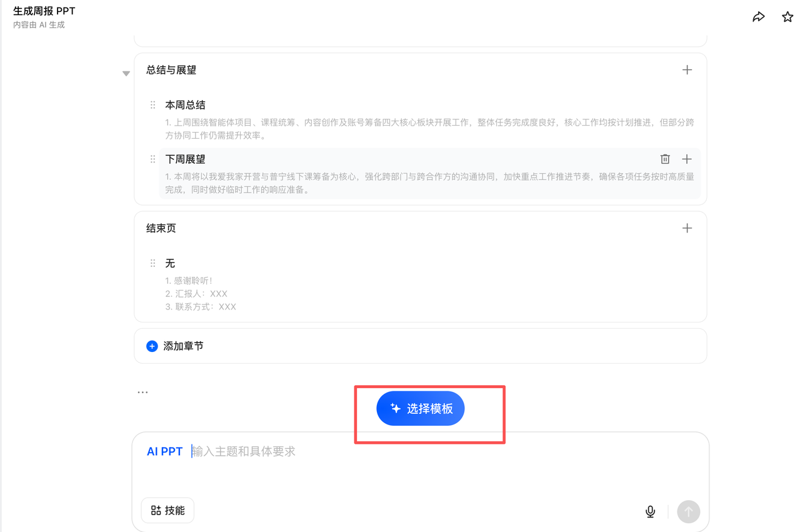Viewport: 800px width, 532px height.
Task: Click drag handle beside 无
Action: (152, 264)
